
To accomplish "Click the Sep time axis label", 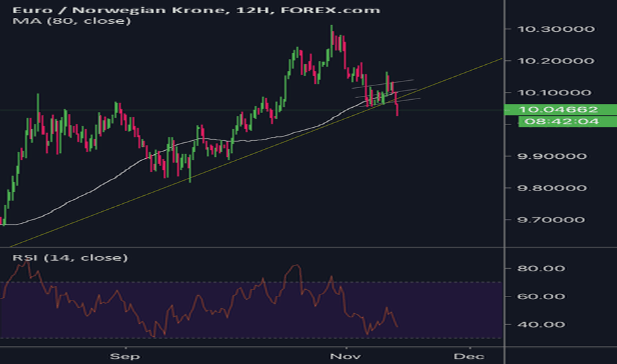I will click(124, 357).
